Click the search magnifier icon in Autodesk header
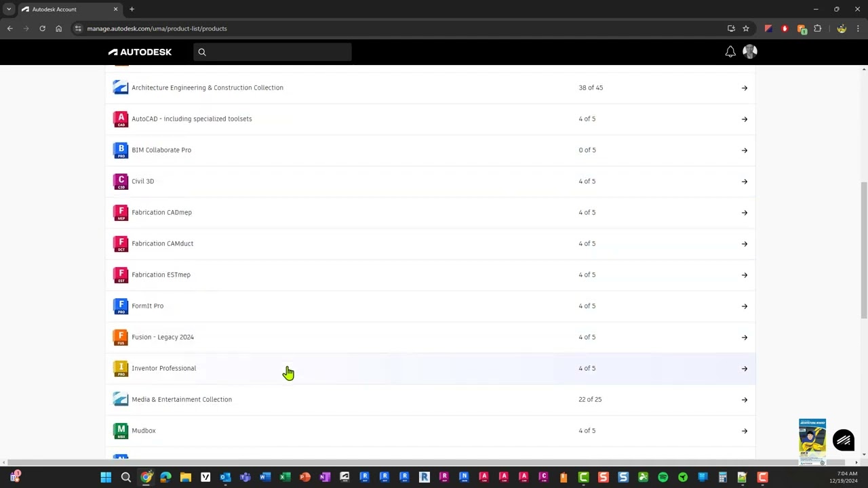The height and width of the screenshot is (488, 868). pos(202,52)
